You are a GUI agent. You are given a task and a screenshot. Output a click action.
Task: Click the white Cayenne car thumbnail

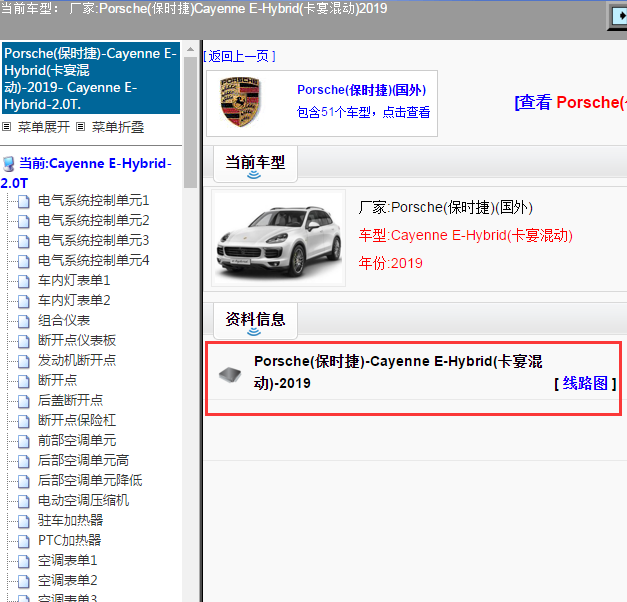pos(279,238)
